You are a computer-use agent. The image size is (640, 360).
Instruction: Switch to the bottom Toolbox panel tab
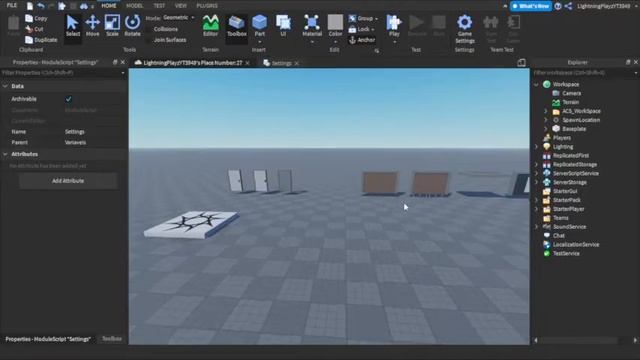111,339
